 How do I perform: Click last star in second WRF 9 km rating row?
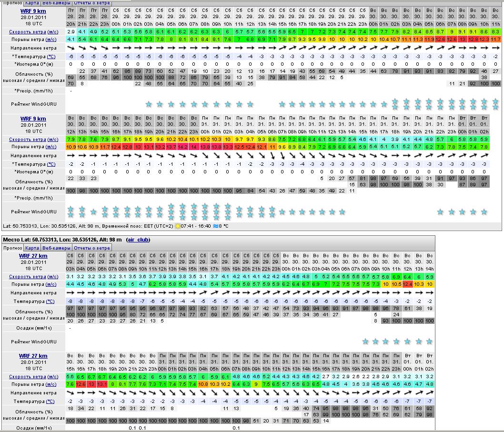(484, 211)
